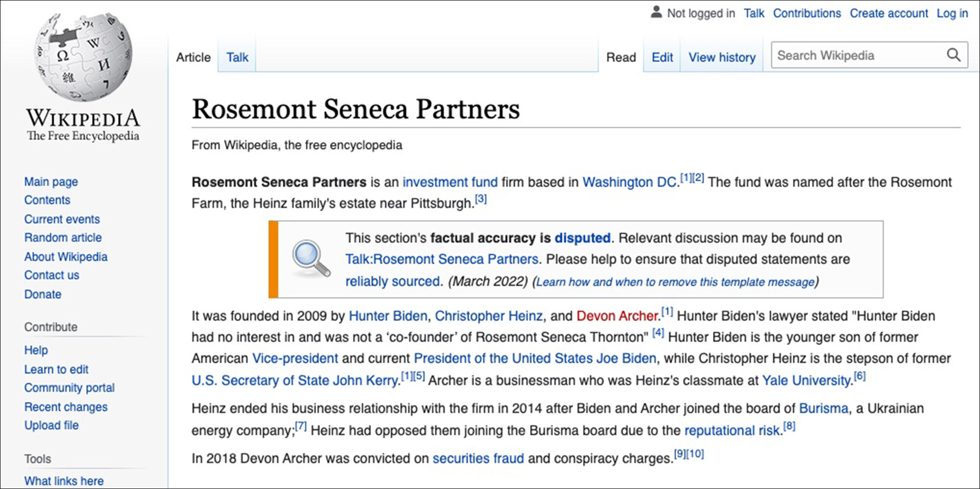Click the search magnifier icon
The height and width of the screenshot is (489, 980).
click(953, 55)
